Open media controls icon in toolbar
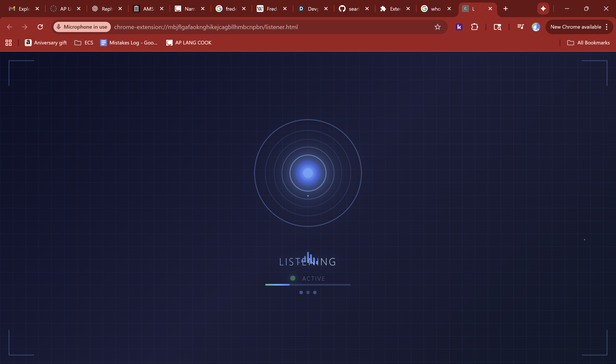 tap(520, 27)
